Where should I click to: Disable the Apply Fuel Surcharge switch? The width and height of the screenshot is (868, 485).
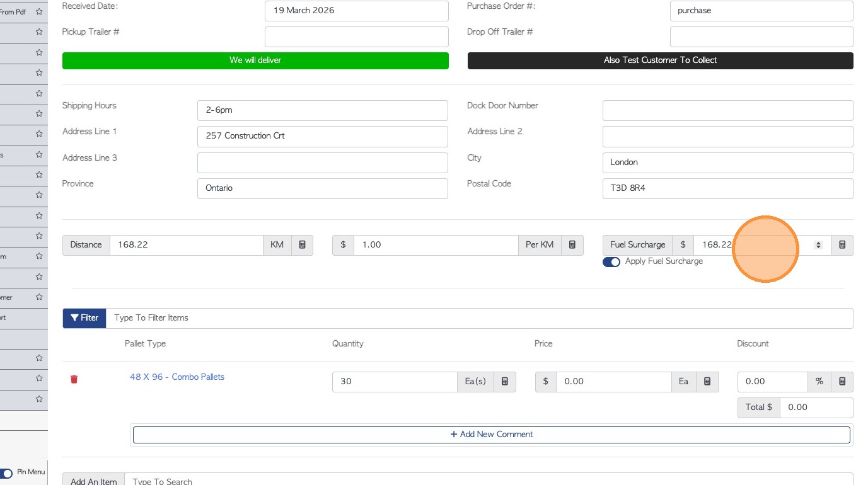coord(611,262)
